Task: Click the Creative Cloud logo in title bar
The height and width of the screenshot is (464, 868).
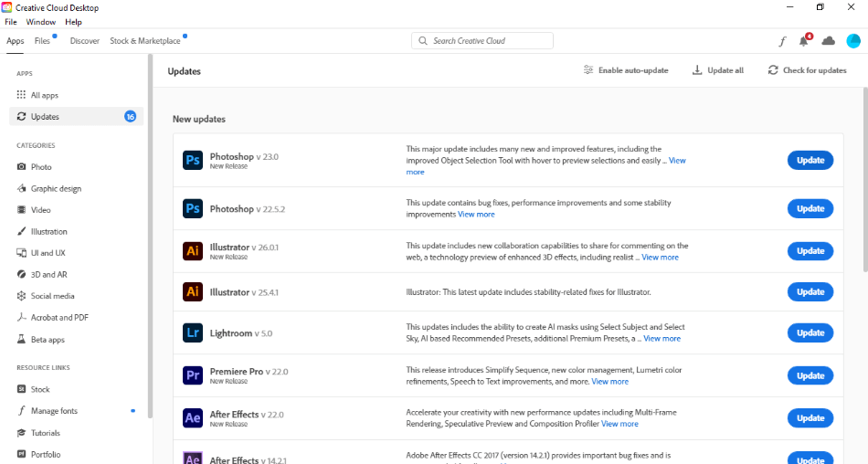Action: [x=6, y=7]
